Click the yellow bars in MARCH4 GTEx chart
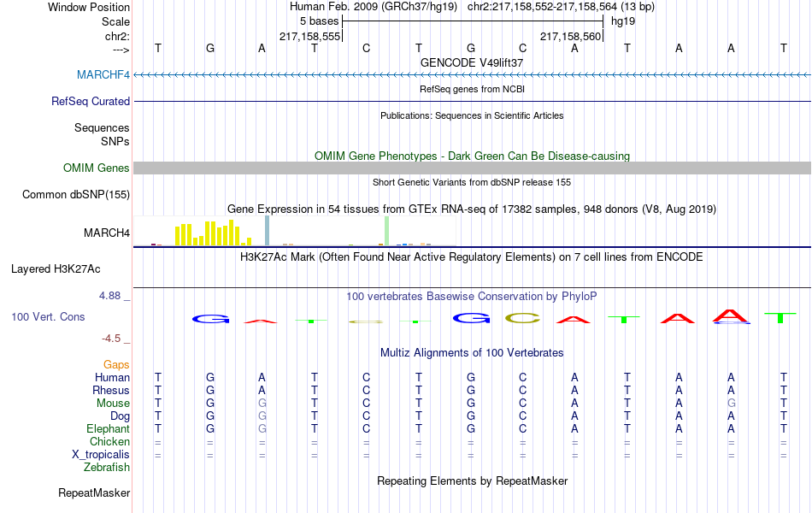 click(x=213, y=233)
